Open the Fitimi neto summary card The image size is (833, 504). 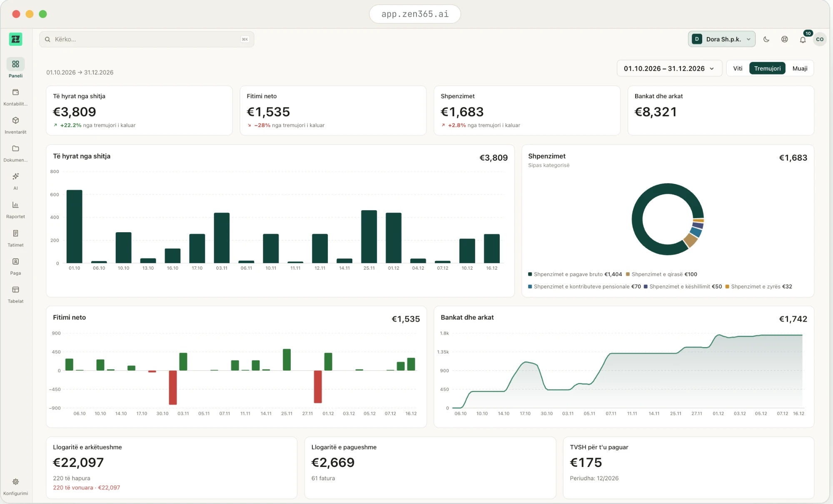tap(333, 110)
